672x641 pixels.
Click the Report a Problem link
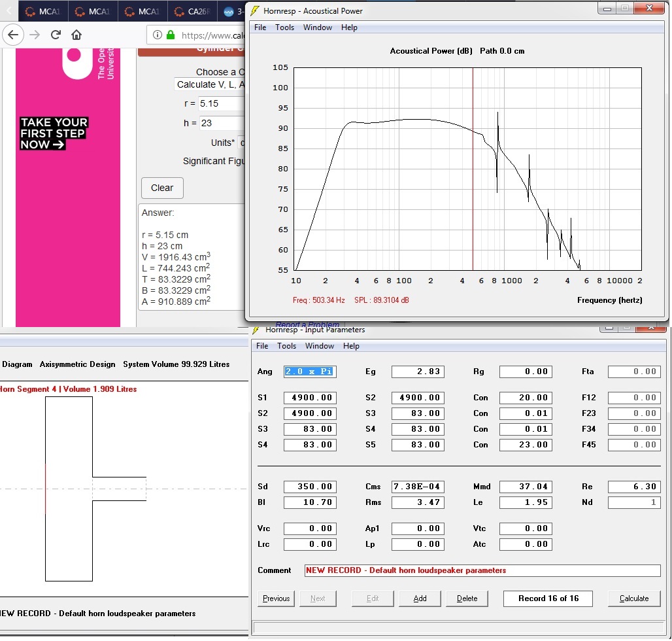point(307,324)
